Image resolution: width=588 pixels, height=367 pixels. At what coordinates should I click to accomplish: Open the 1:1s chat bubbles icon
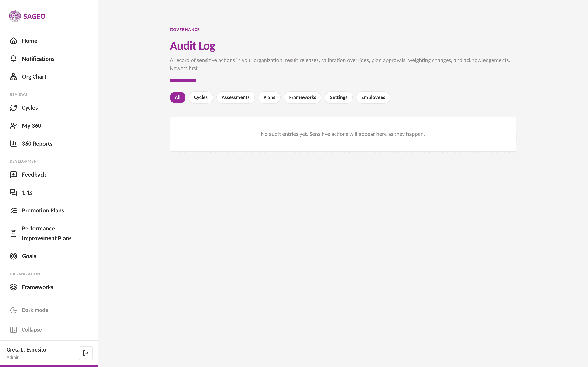(x=13, y=193)
